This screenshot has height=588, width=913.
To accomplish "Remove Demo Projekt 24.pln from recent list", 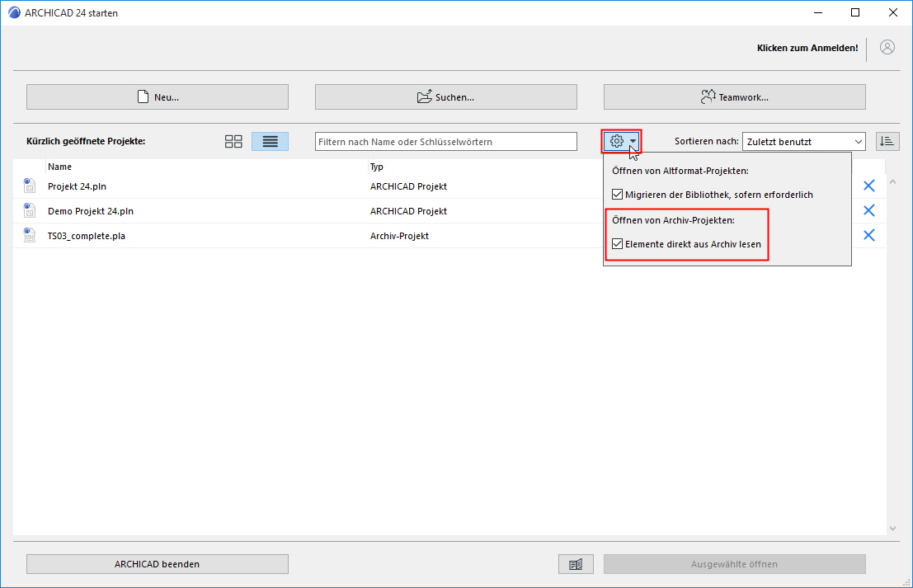I will (868, 210).
